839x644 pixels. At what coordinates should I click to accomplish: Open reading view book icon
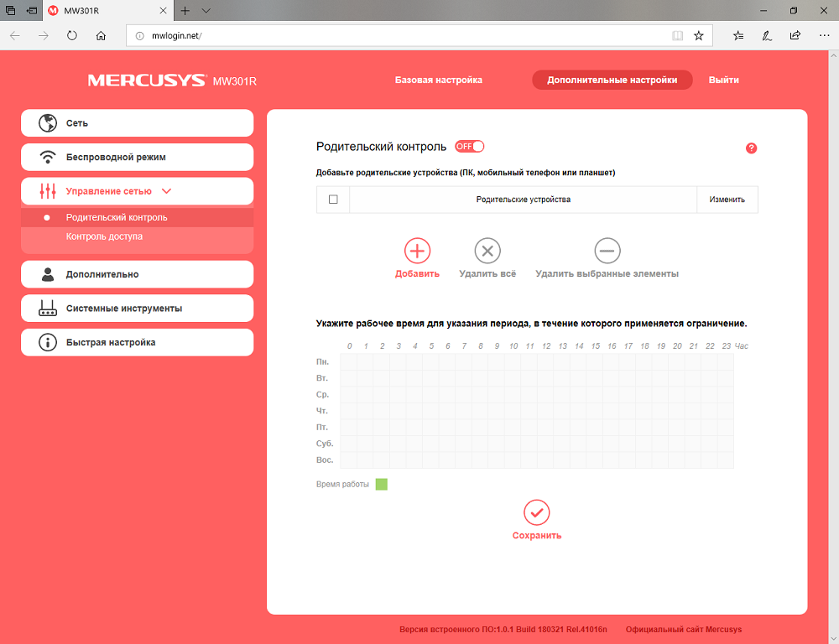[x=677, y=36]
